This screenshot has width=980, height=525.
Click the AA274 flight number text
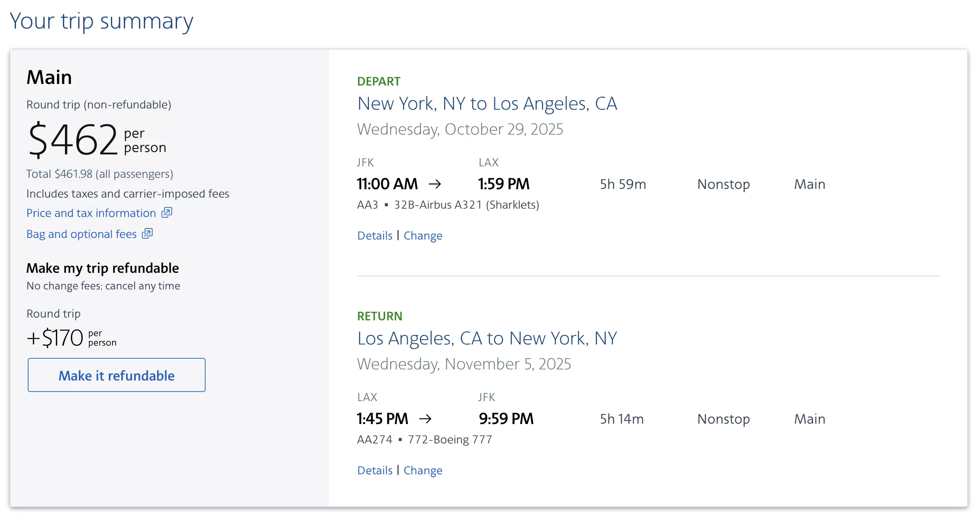[x=374, y=439]
